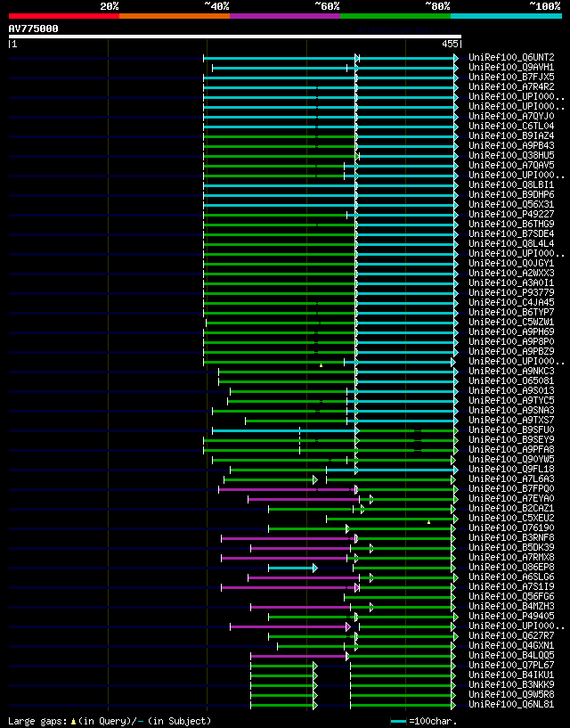Select the UniRef100_A7L6A3 identifier
This screenshot has height=728, width=570.
point(511,479)
